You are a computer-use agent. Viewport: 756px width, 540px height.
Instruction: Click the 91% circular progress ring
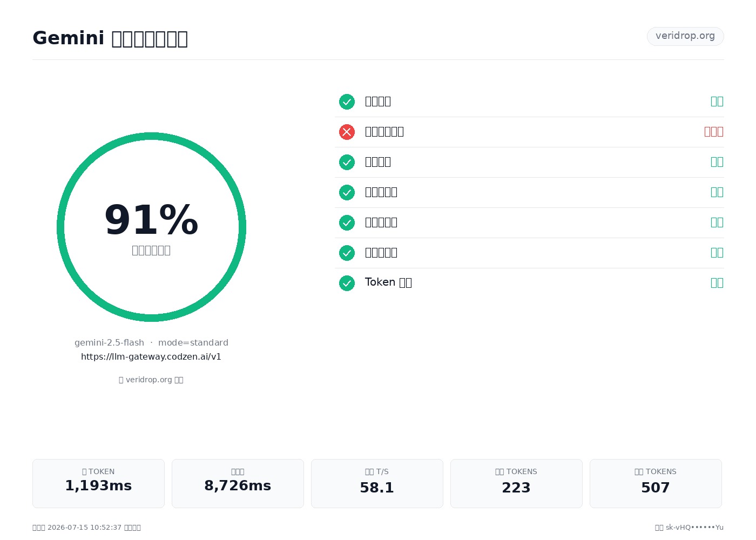(151, 227)
